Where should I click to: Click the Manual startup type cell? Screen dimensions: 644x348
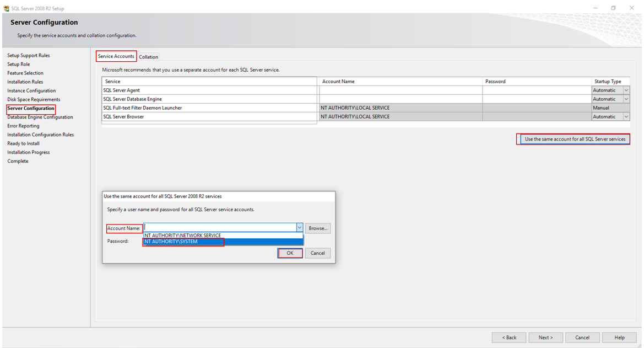610,108
